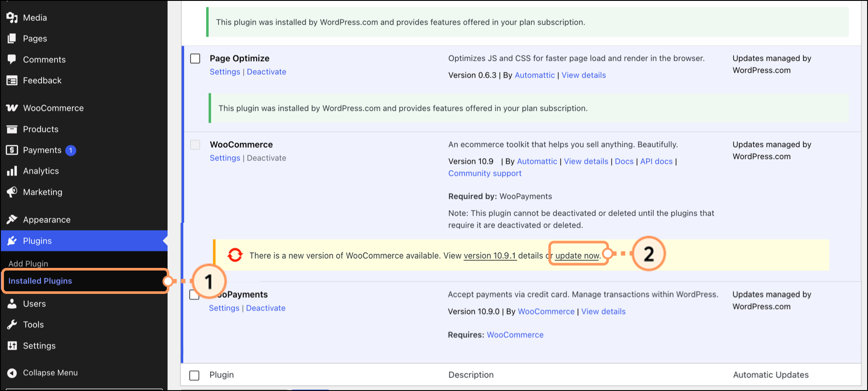Screen dimensions: 868x391
Task: Click the Settings sliders icon
Action: [x=12, y=345]
